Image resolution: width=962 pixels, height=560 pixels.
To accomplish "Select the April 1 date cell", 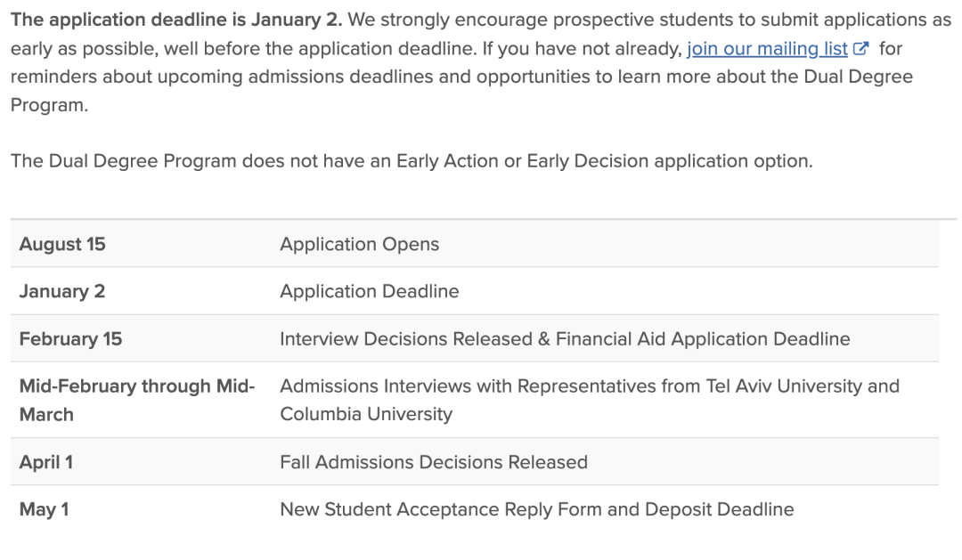I will pos(46,462).
